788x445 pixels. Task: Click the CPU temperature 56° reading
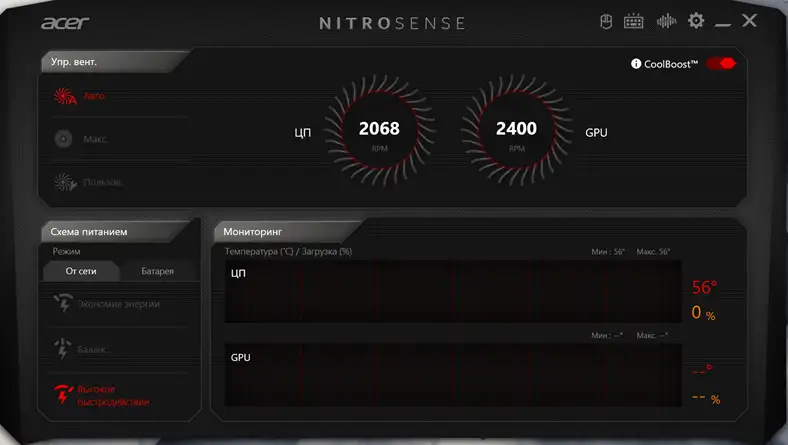click(704, 287)
